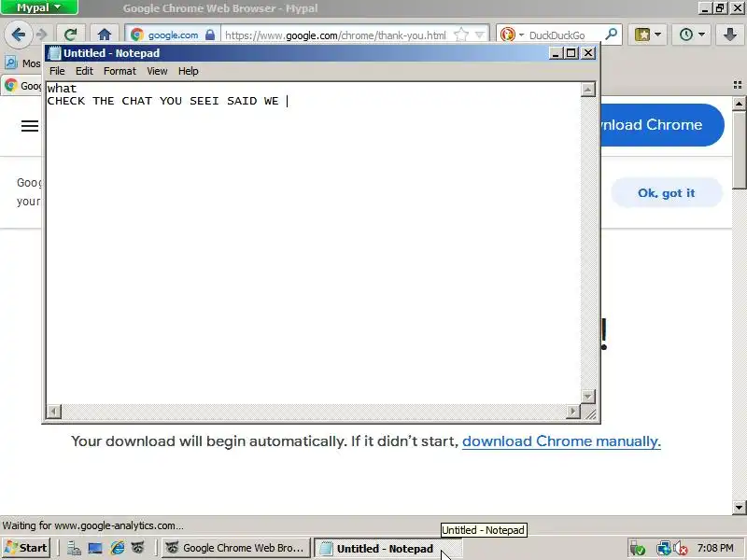
Task: Open the Windows Start button
Action: point(26,548)
